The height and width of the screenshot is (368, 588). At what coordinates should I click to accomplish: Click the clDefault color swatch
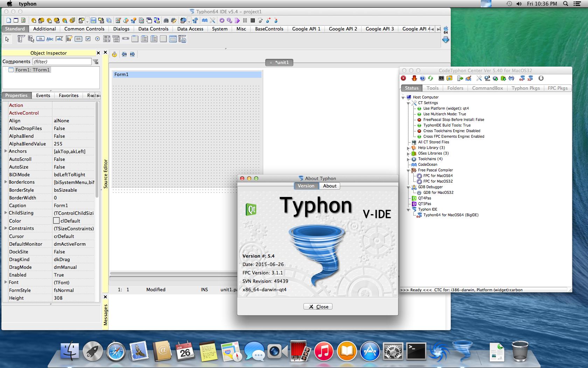56,220
